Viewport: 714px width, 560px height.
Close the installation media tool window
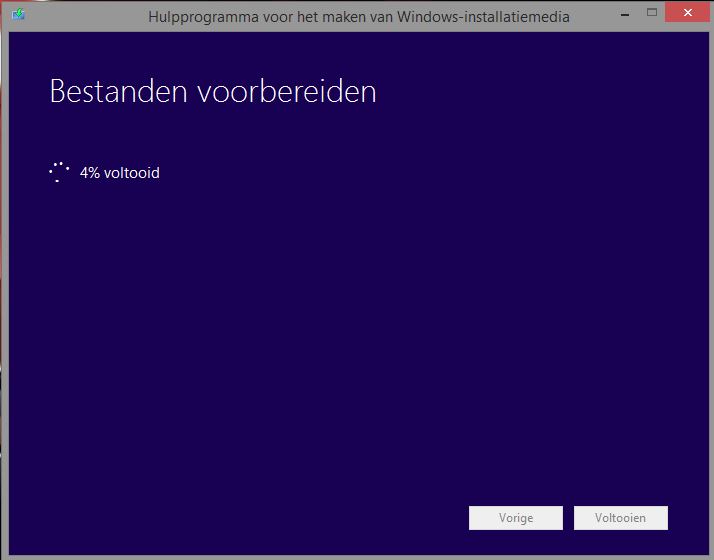coord(688,12)
